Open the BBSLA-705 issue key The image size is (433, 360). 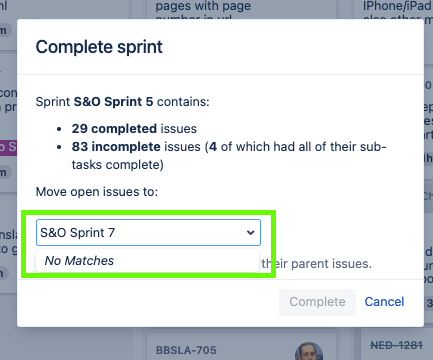click(186, 350)
